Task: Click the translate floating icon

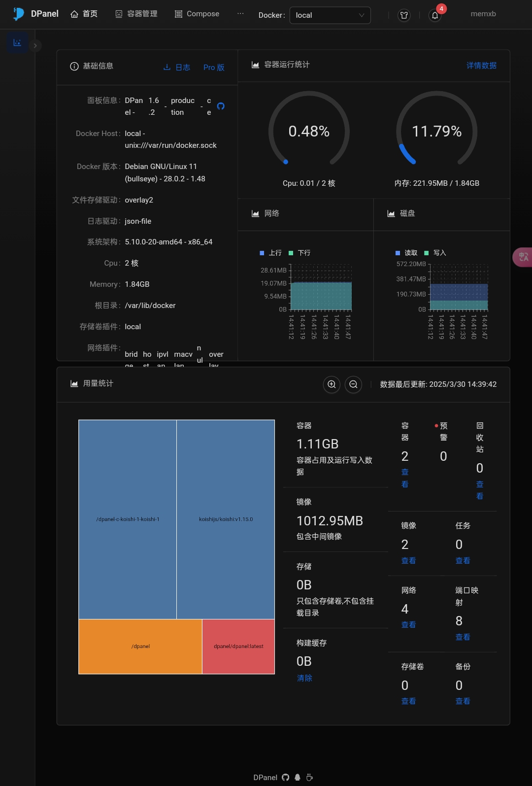Action: coord(523,257)
